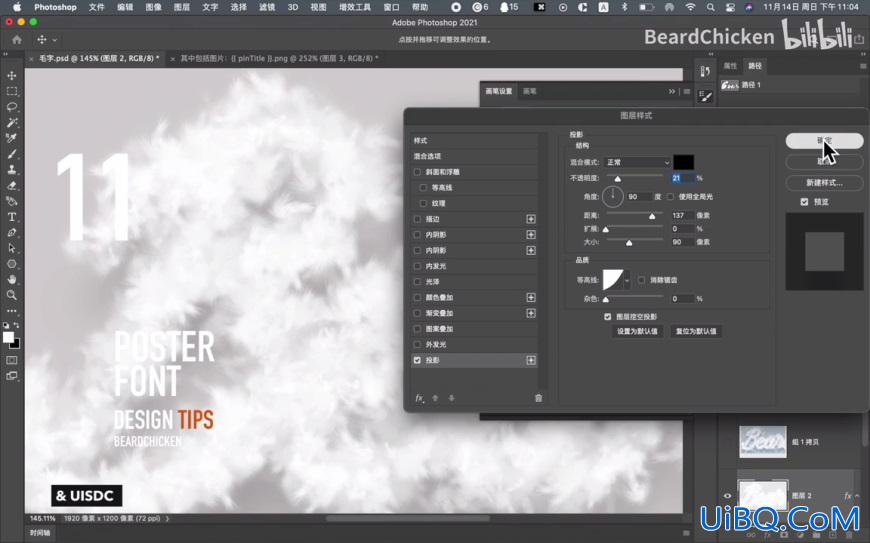Viewport: 870px width, 543px height.
Task: Move effect down with arrow icon
Action: [452, 398]
